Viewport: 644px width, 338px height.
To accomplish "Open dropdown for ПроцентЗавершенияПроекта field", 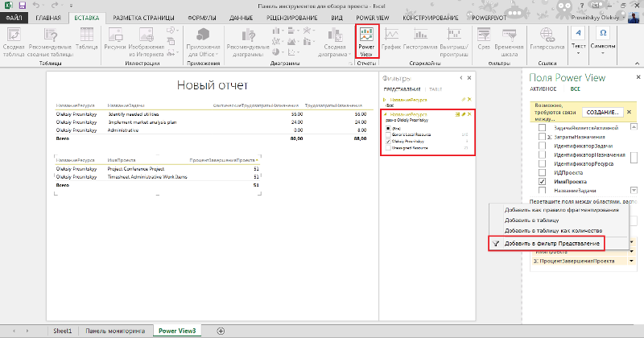I will (631, 262).
